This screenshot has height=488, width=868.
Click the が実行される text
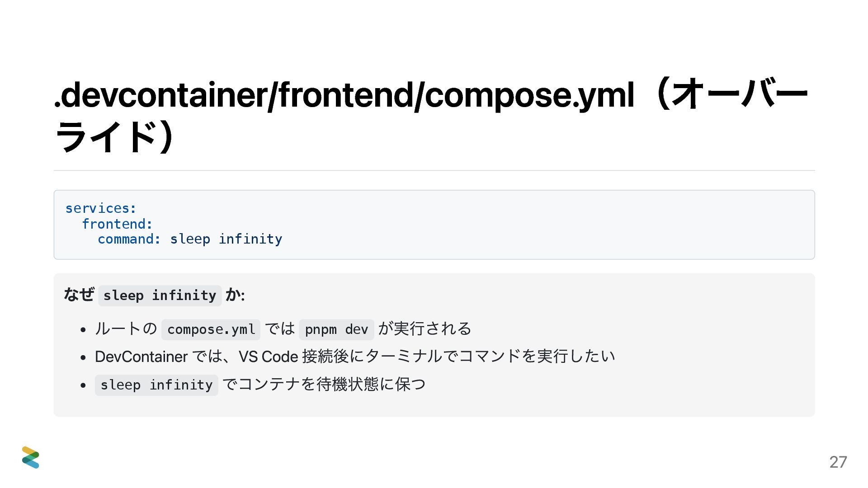tap(425, 328)
